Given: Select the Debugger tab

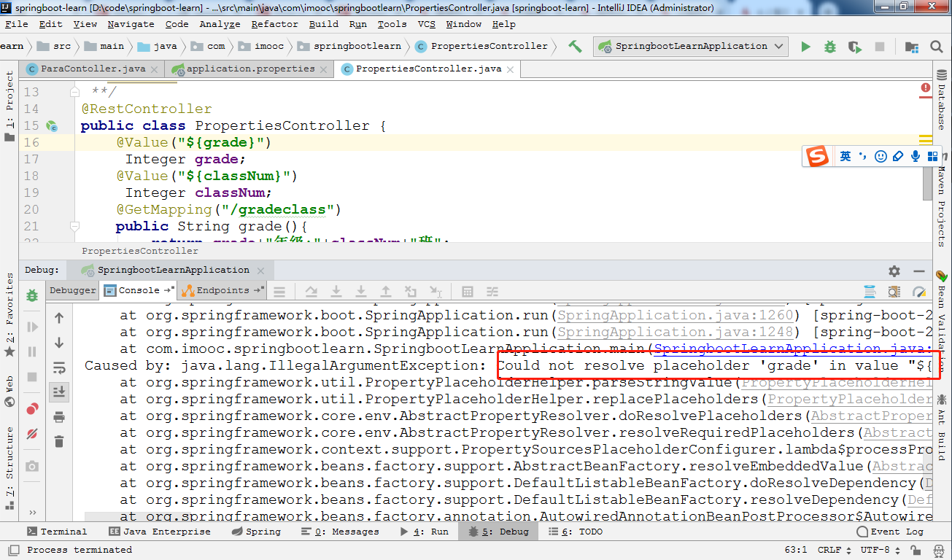Looking at the screenshot, I should click(x=72, y=290).
